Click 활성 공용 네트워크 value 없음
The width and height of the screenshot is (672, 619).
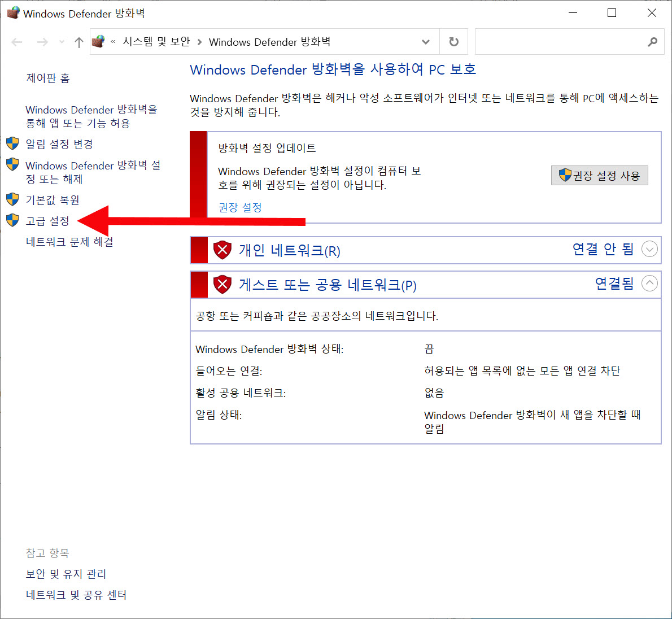coord(434,393)
